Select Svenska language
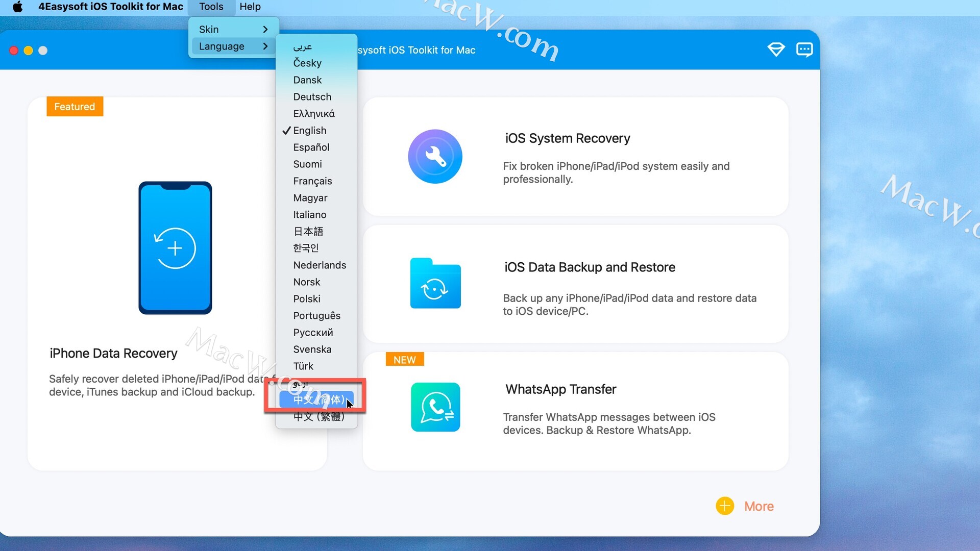The width and height of the screenshot is (980, 551). click(x=316, y=349)
